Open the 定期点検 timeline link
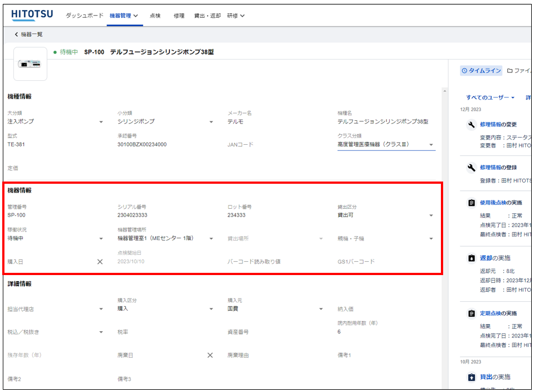The image size is (534, 392). 491,313
